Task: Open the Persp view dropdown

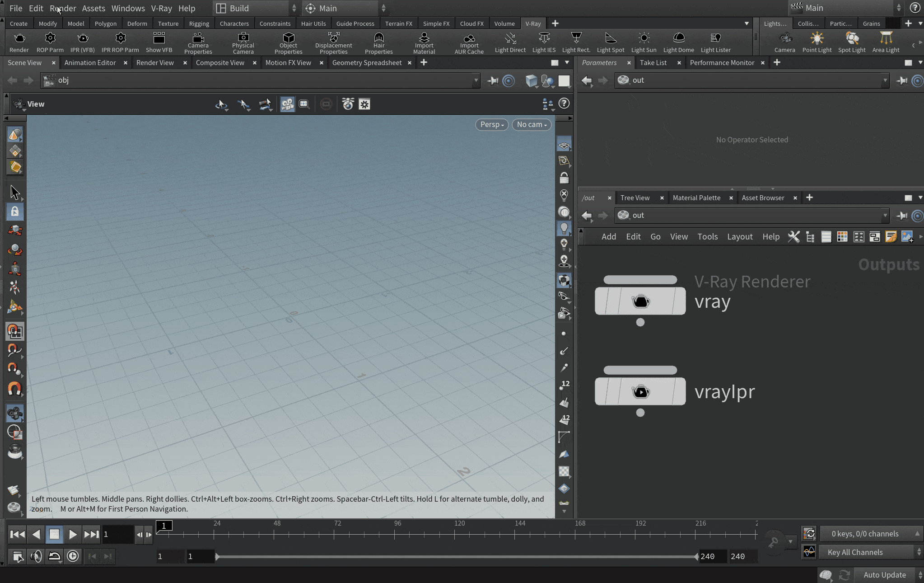Action: 491,125
